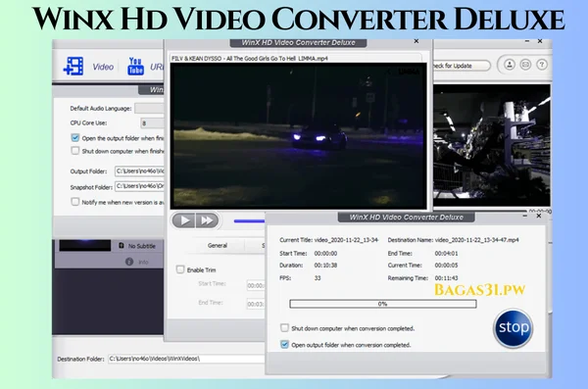Uncheck Open output folder when conversion completed
The width and height of the screenshot is (588, 389).
tap(284, 344)
